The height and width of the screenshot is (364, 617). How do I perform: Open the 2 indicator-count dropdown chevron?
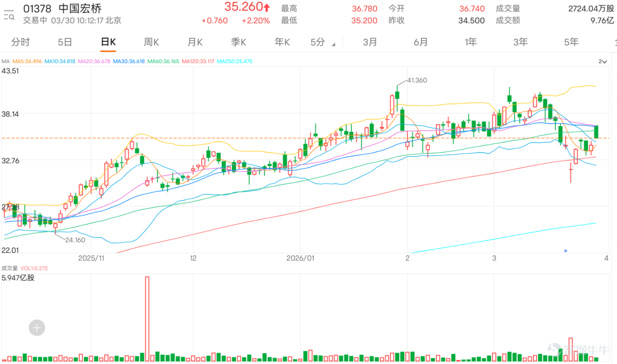(x=603, y=62)
